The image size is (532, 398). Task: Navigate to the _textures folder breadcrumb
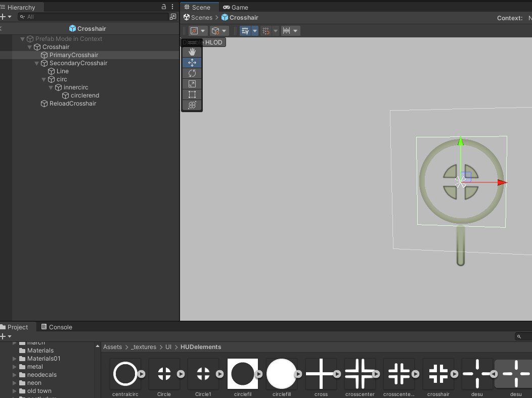point(144,347)
